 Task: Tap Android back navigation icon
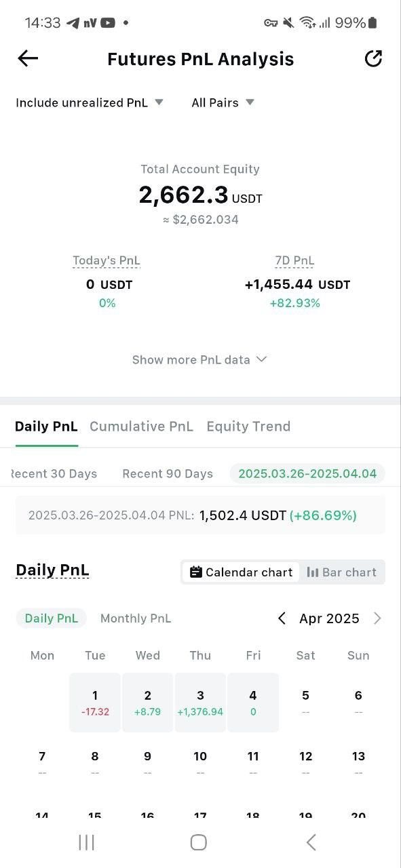pyautogui.click(x=311, y=842)
